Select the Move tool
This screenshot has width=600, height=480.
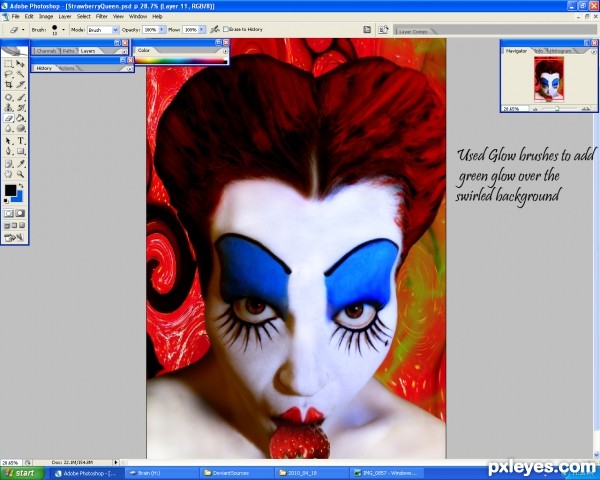coord(20,64)
